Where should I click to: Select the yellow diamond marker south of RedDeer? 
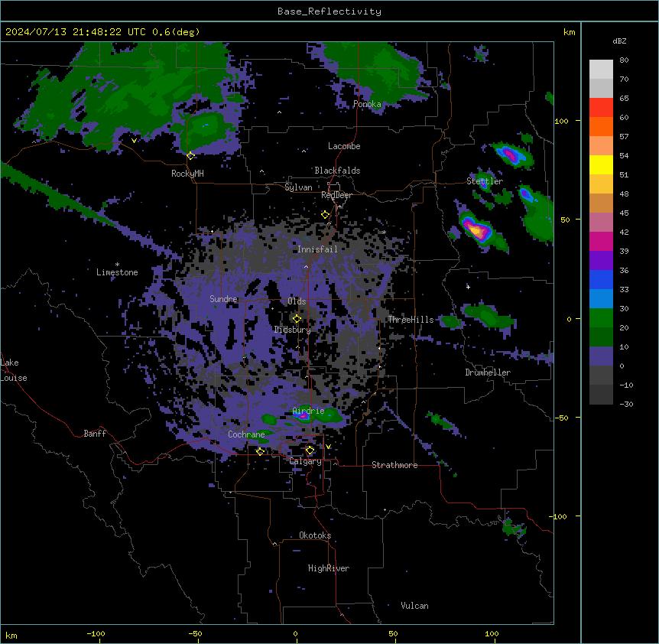pyautogui.click(x=325, y=215)
